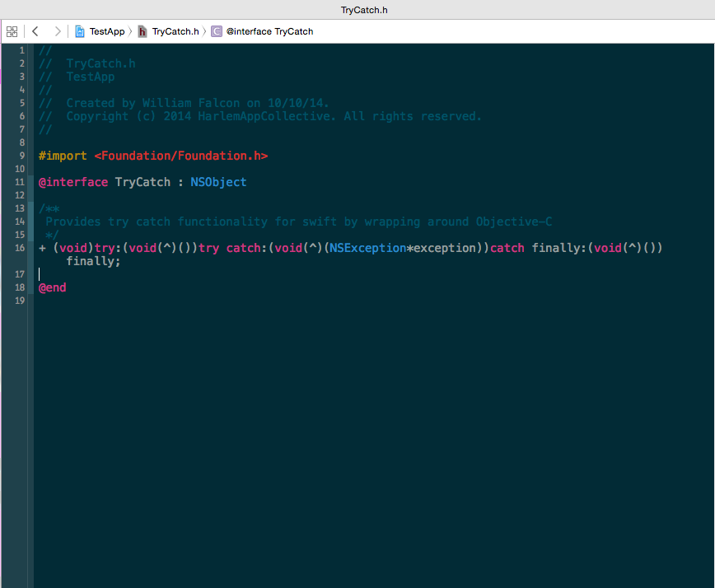Click line number 18 in gutter
The width and height of the screenshot is (715, 588).
click(20, 287)
